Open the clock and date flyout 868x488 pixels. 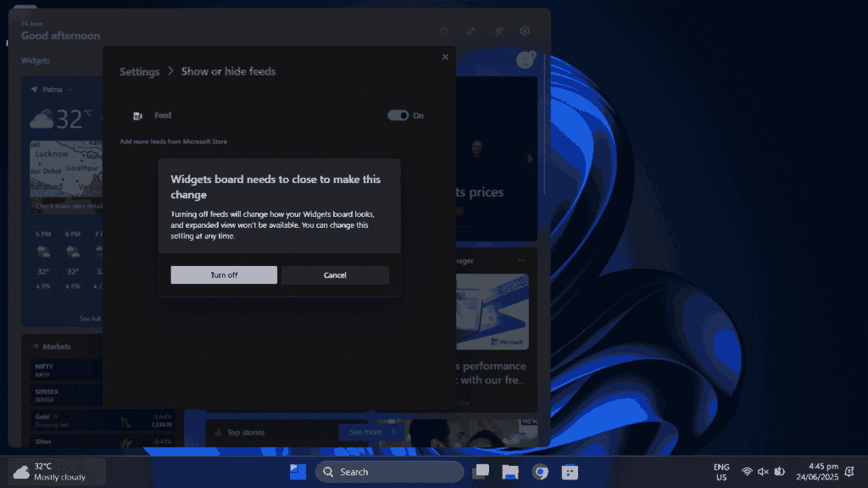pyautogui.click(x=817, y=472)
